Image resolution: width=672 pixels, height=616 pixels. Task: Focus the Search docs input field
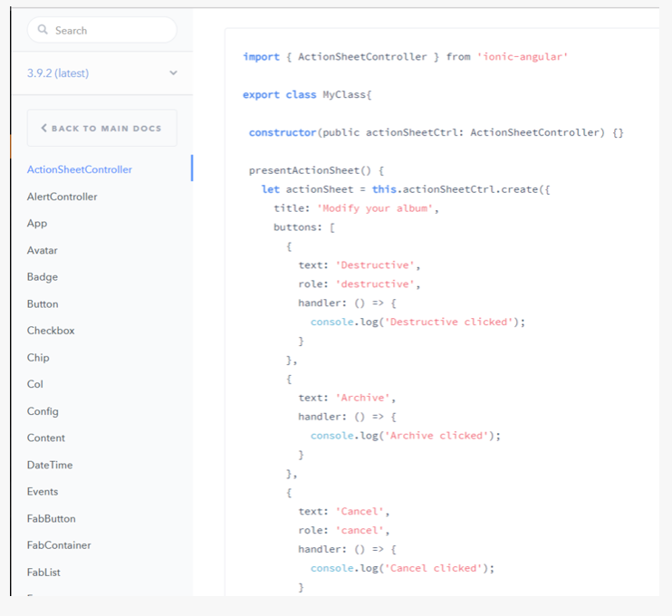coord(102,30)
